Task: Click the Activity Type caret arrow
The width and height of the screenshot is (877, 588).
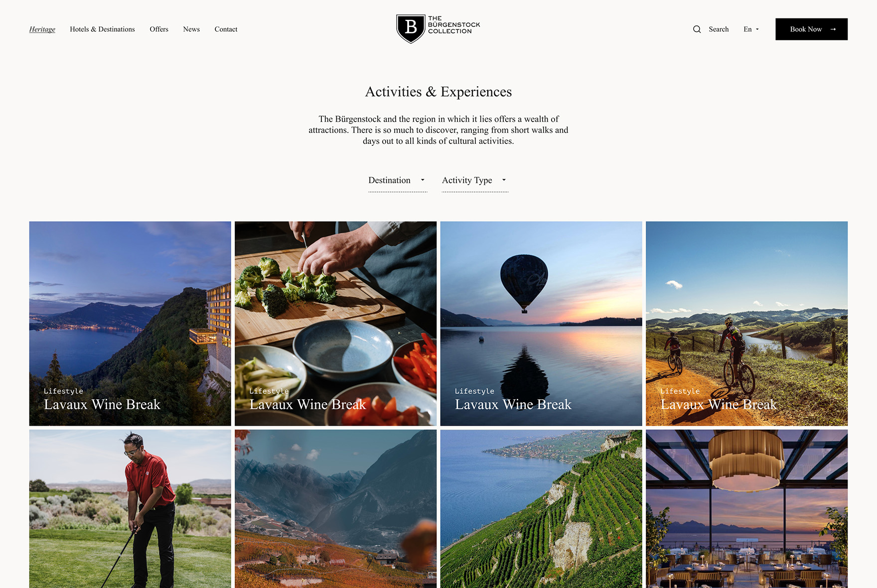Action: tap(504, 180)
